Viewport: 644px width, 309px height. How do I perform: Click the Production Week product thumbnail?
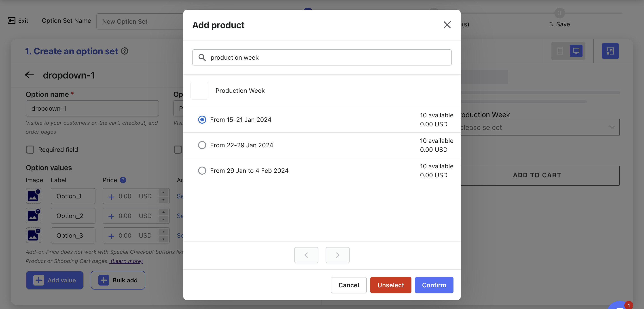[199, 91]
